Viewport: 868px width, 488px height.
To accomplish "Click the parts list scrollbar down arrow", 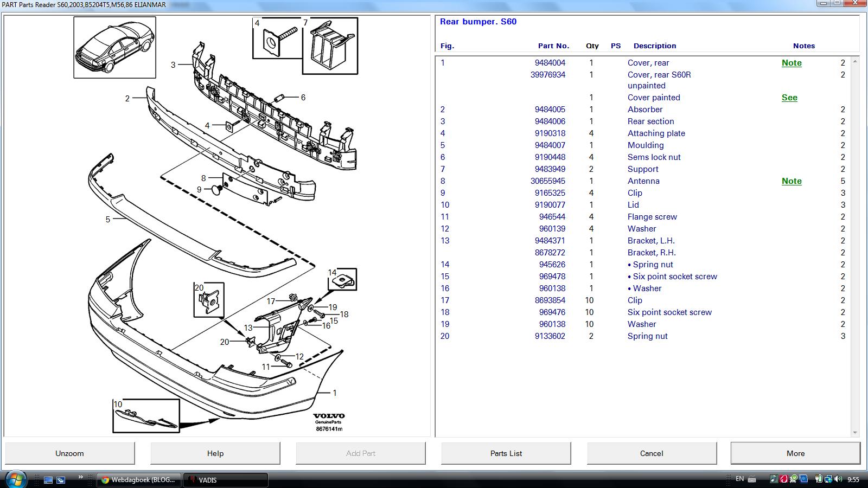I will (x=856, y=433).
